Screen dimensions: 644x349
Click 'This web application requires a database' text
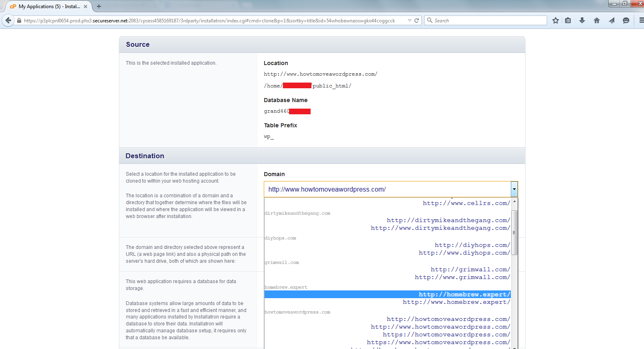click(181, 285)
